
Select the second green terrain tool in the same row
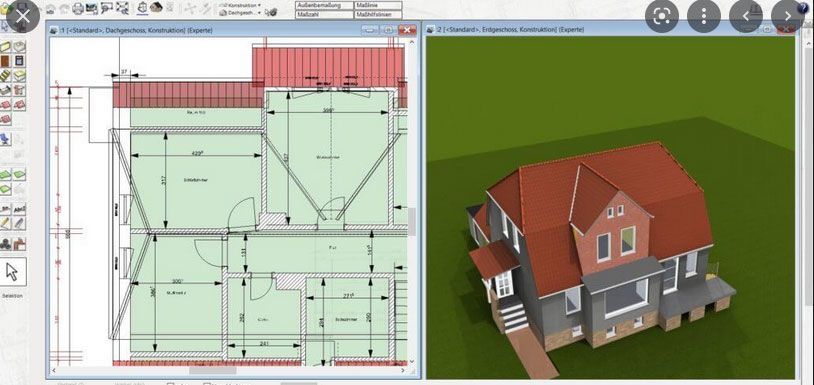coord(19,174)
